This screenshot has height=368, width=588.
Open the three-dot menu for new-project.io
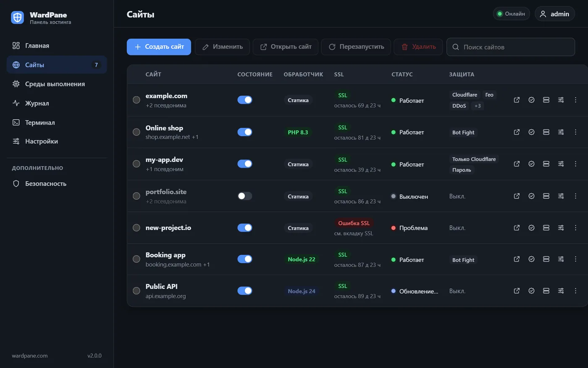[x=575, y=228]
